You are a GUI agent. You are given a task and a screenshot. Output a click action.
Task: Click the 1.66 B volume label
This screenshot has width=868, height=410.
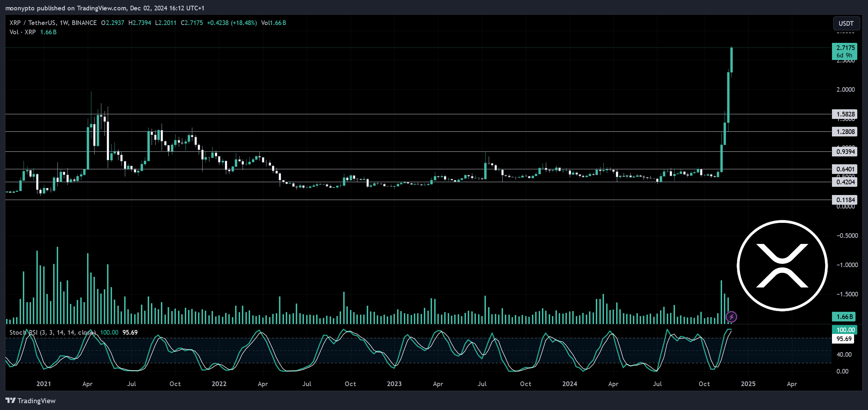coord(844,317)
